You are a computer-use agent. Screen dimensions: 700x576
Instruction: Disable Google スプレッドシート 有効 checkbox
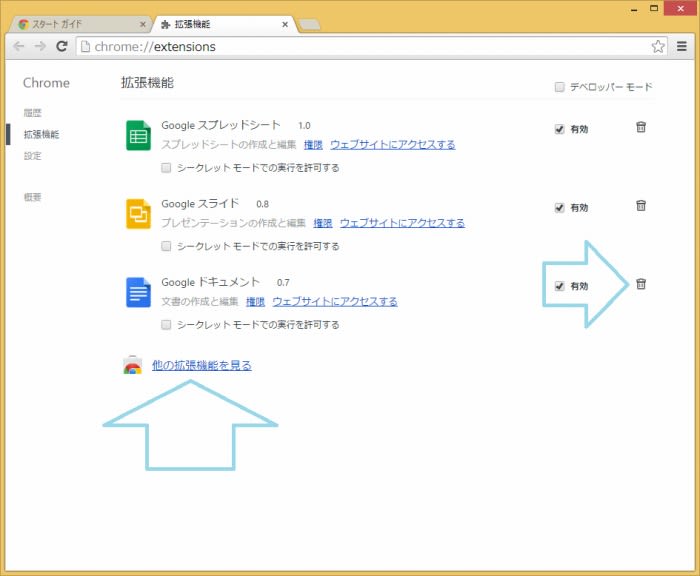tap(560, 129)
